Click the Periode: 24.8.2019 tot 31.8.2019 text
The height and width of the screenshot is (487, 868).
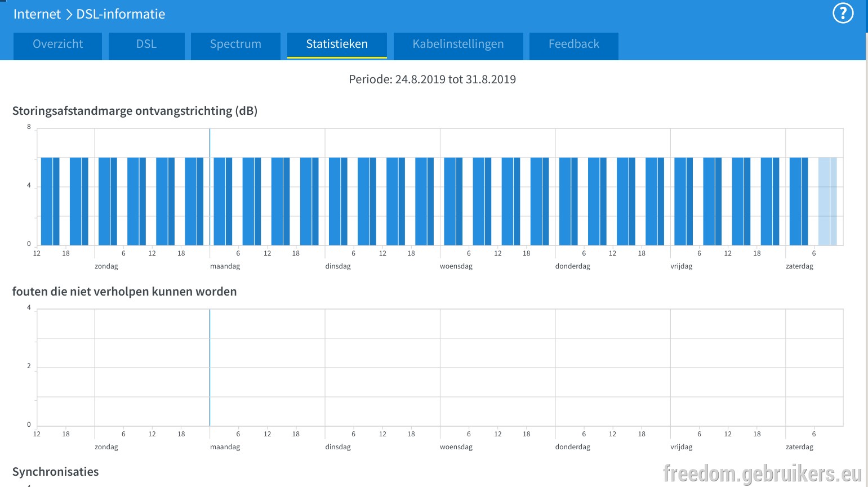432,79
